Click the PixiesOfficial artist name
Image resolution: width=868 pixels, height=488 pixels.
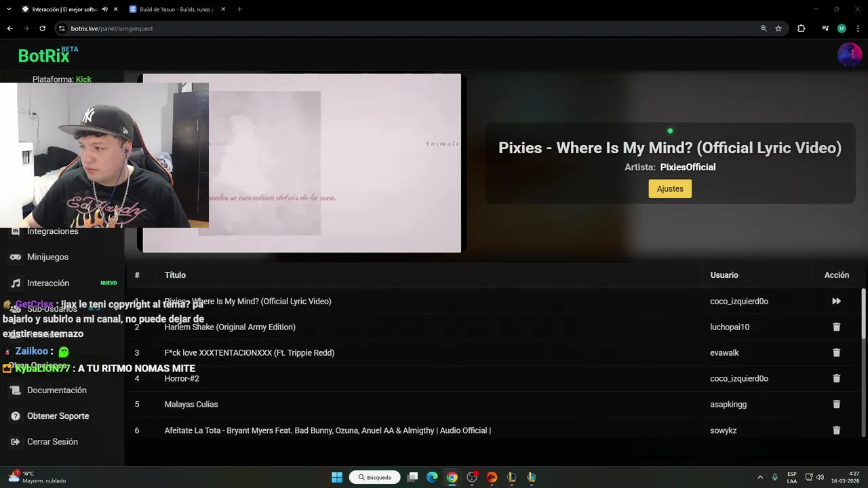[688, 167]
